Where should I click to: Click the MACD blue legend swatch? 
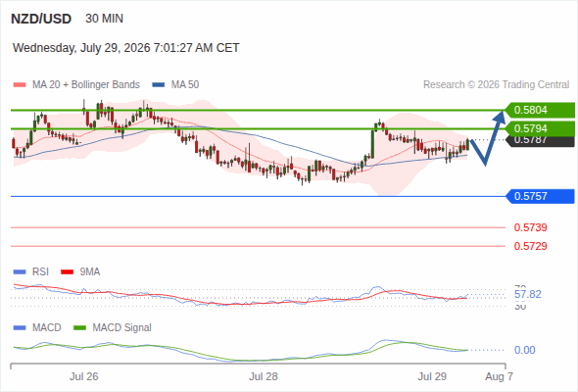tap(20, 328)
